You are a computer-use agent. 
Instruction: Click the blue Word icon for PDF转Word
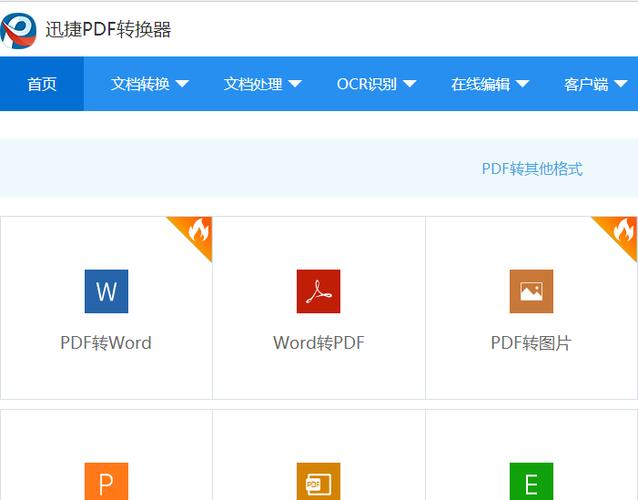[x=106, y=291]
